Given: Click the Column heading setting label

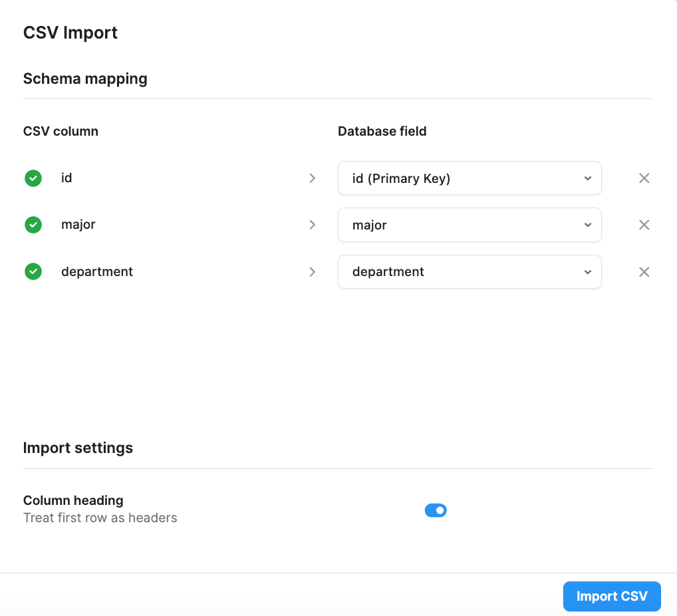Looking at the screenshot, I should 73,500.
